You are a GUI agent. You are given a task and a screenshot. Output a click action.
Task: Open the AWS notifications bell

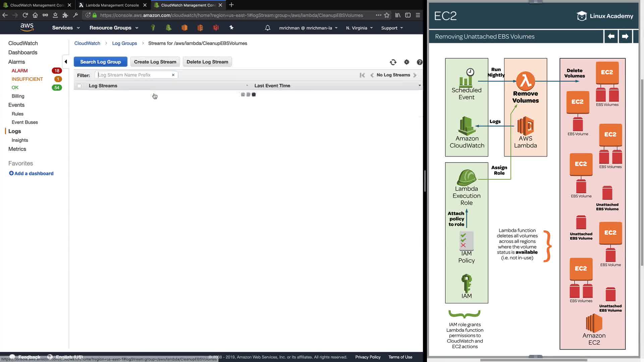[x=267, y=28]
